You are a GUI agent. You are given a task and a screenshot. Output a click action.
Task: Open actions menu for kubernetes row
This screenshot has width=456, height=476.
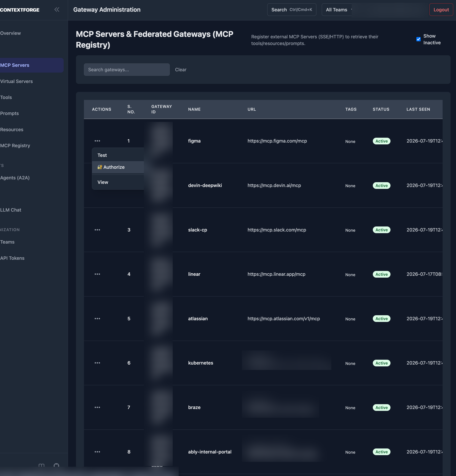point(97,363)
